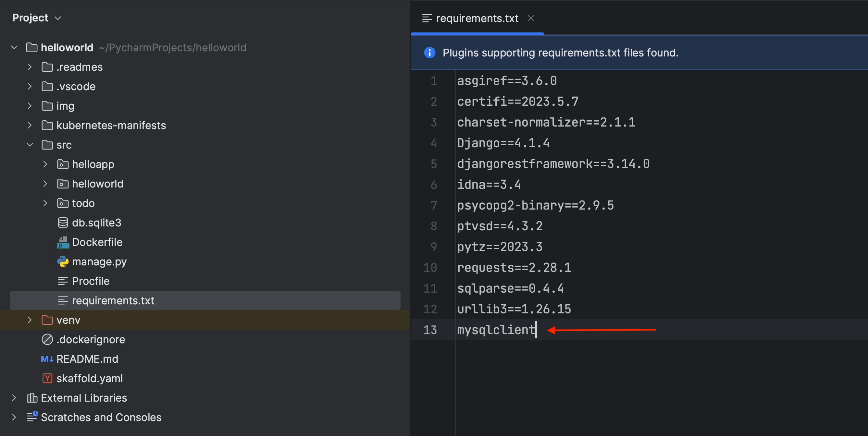The height and width of the screenshot is (436, 868).
Task: Click line number 13 in the gutter
Action: pos(430,330)
